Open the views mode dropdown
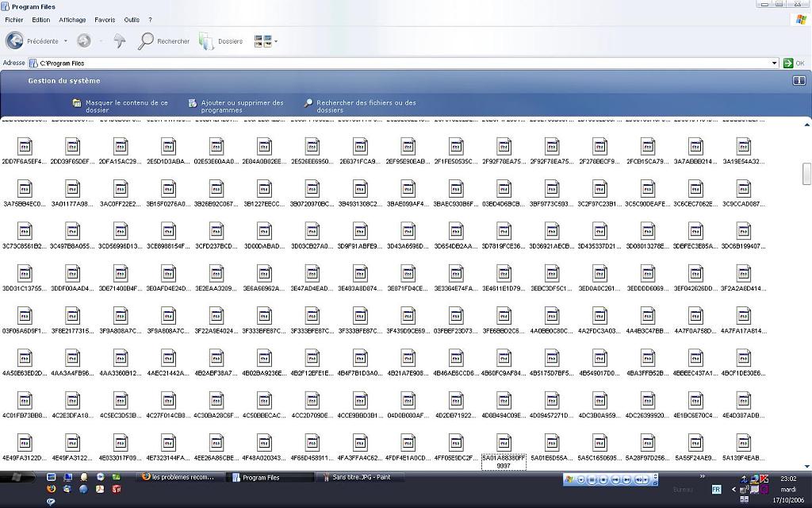The width and height of the screenshot is (812, 508). (276, 41)
